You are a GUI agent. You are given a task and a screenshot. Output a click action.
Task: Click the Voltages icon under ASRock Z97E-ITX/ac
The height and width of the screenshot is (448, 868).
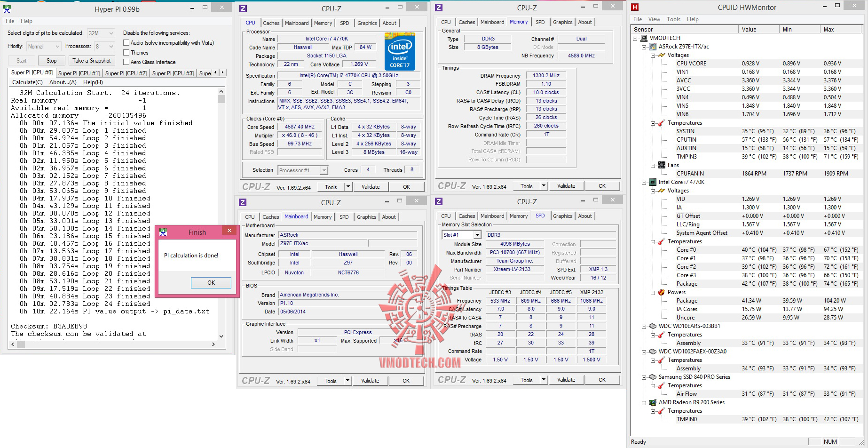[x=661, y=55]
